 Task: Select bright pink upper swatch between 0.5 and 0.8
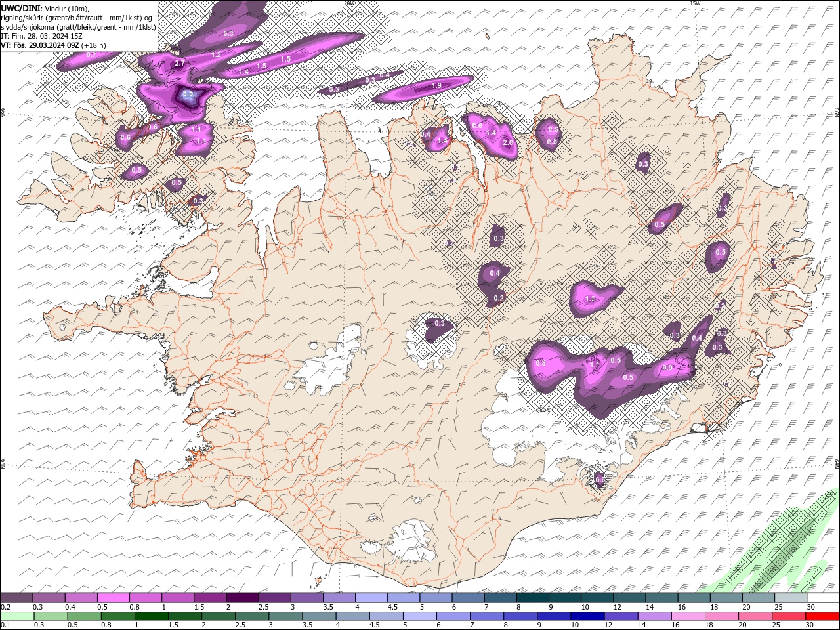tap(114, 598)
